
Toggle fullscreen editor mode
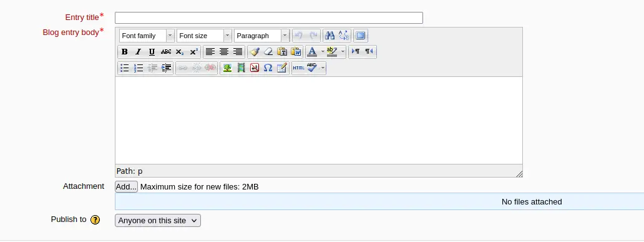361,36
